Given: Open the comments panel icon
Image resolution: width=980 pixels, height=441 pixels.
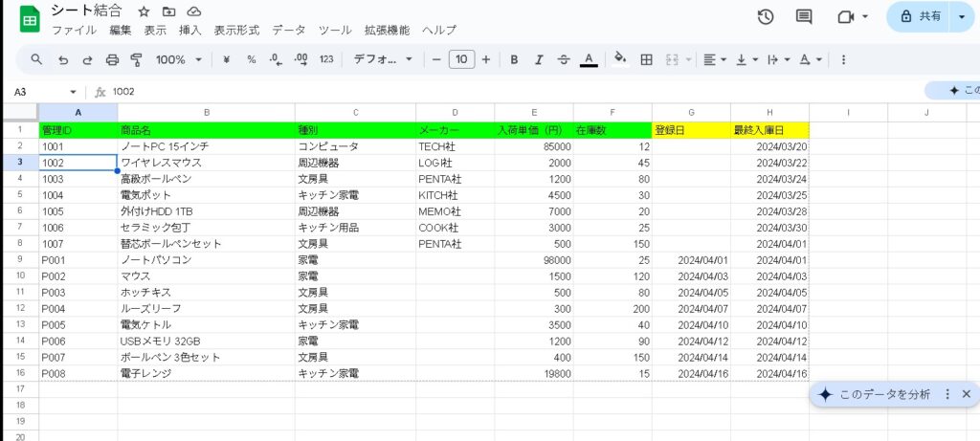Looking at the screenshot, I should coord(804,17).
